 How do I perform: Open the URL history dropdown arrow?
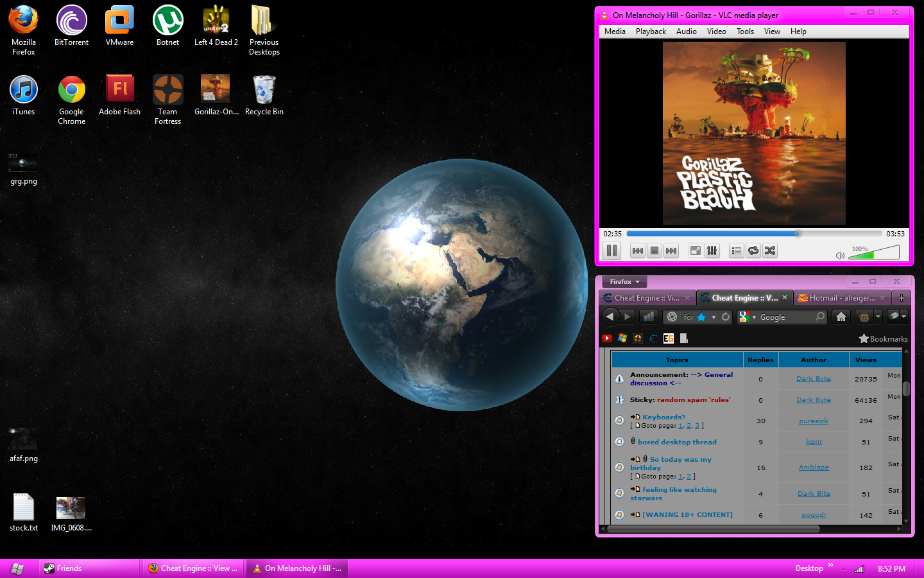click(714, 317)
